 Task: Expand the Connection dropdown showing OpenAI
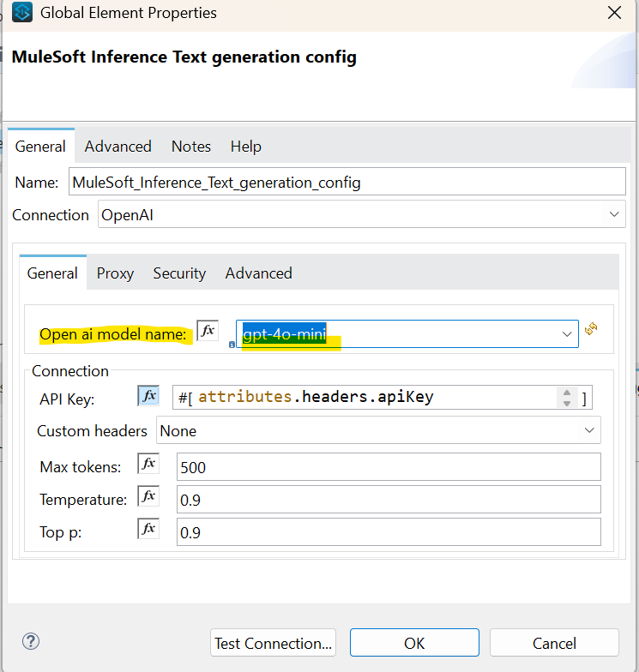click(x=613, y=214)
